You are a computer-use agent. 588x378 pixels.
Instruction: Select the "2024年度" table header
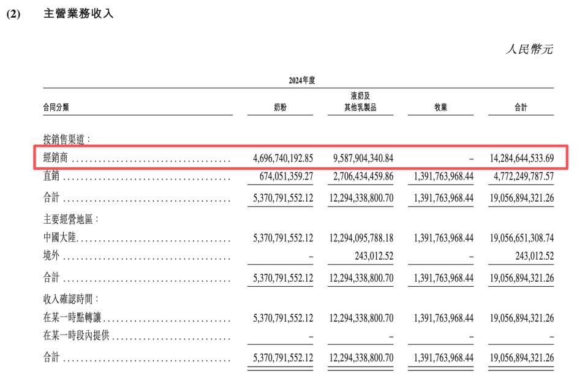coord(301,80)
